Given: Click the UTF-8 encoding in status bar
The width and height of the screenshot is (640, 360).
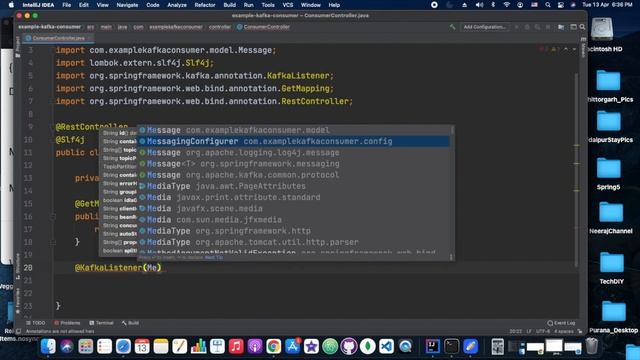Looking at the screenshot, I should pos(543,331).
